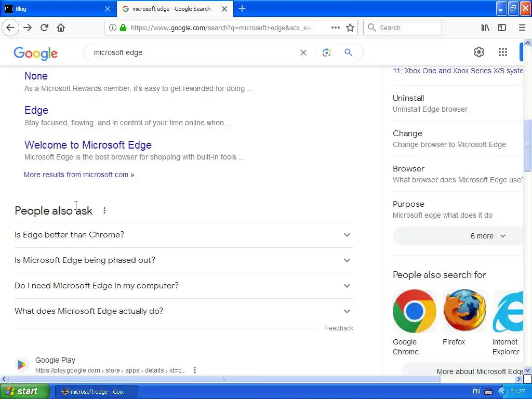Open the Browser topic entry

point(458,174)
